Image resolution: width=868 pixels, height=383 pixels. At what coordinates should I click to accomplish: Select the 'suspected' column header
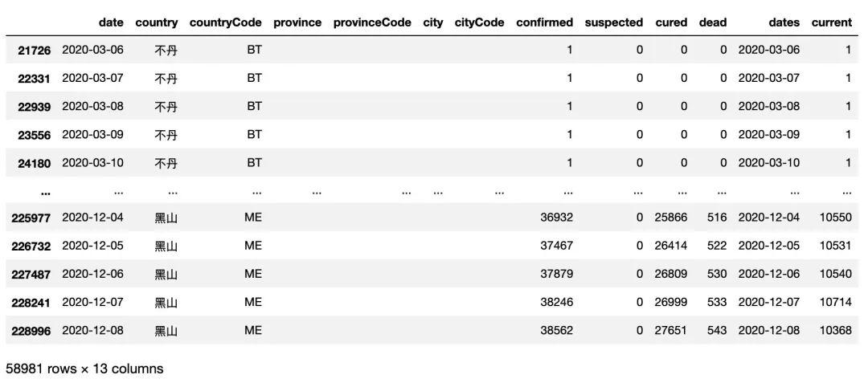(614, 22)
